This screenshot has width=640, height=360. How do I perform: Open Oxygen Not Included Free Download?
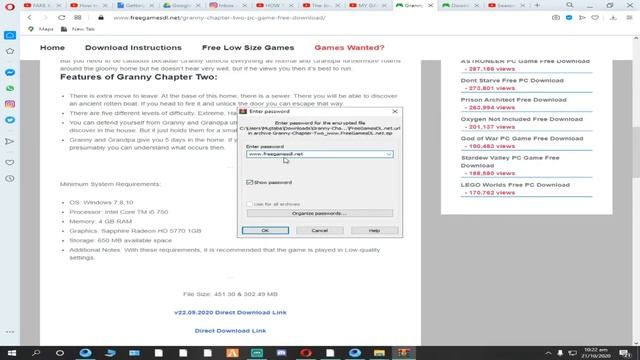(x=522, y=119)
